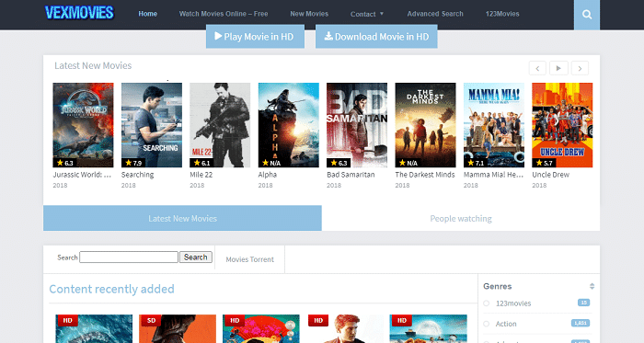This screenshot has width=644, height=343.
Task: Click the Jurassic World title link
Action: pyautogui.click(x=82, y=175)
